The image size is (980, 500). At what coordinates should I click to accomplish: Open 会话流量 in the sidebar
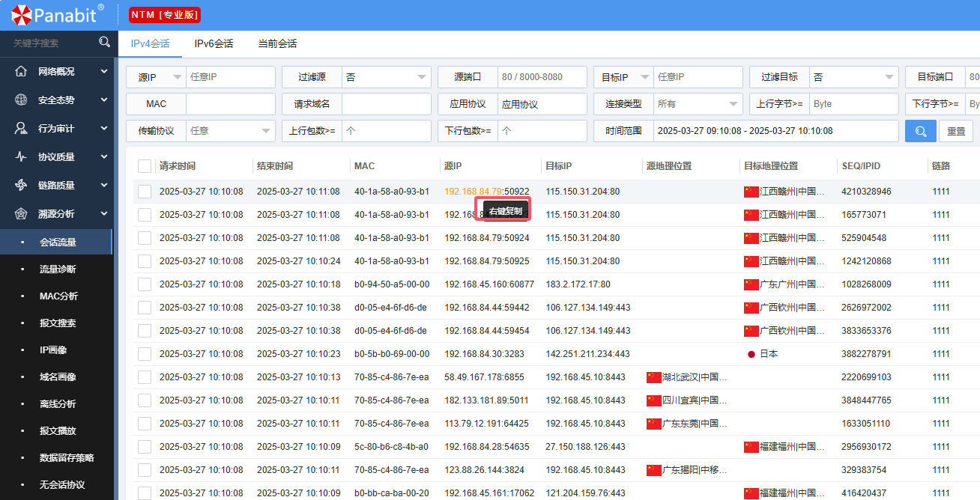coord(57,243)
